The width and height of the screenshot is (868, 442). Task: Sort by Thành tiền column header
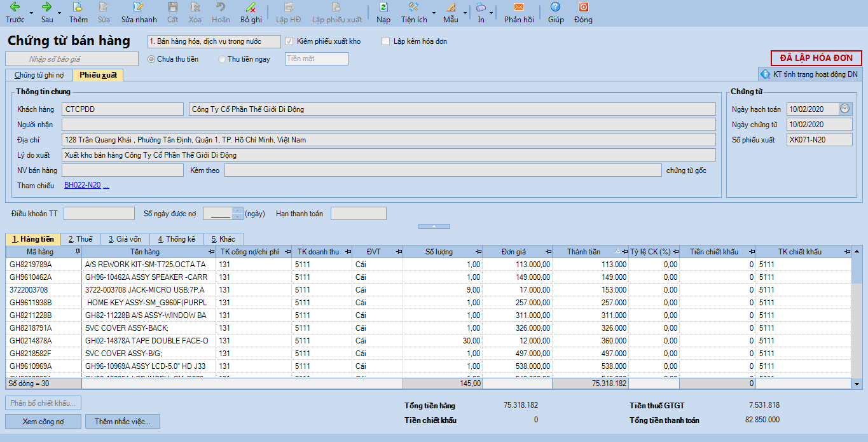pos(584,252)
